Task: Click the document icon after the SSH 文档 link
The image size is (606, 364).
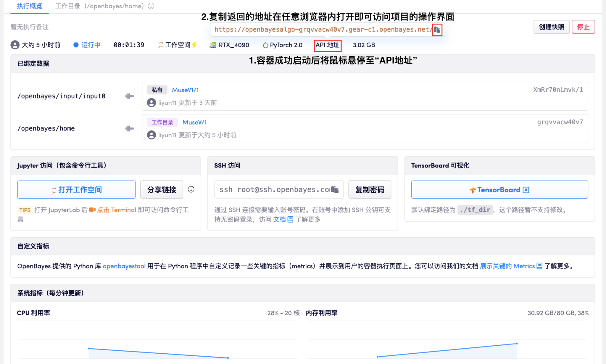Action: (291, 219)
